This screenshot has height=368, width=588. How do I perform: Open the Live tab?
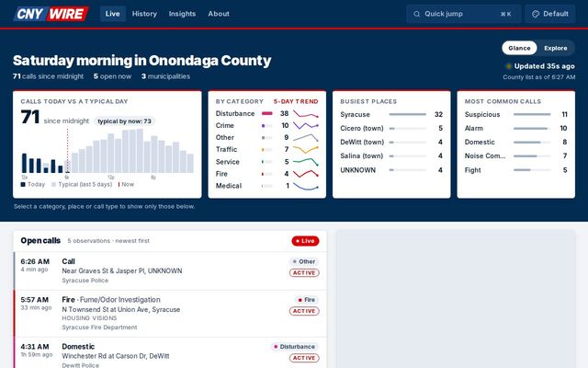[x=112, y=14]
